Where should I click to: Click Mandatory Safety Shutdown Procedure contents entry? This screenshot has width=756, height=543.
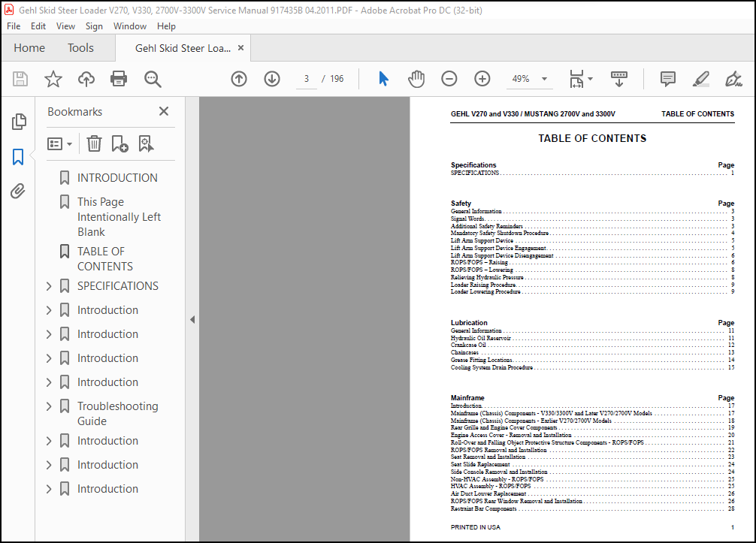tap(592, 233)
